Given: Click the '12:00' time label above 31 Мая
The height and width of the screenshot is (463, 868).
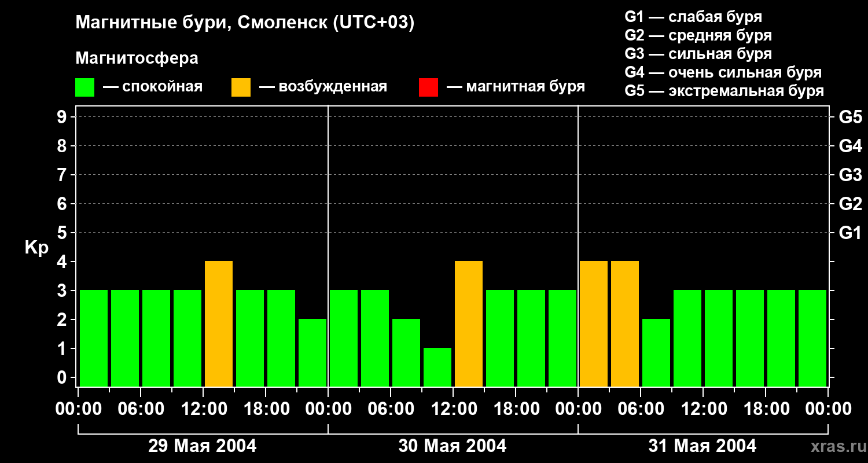Looking at the screenshot, I should pyautogui.click(x=703, y=409).
